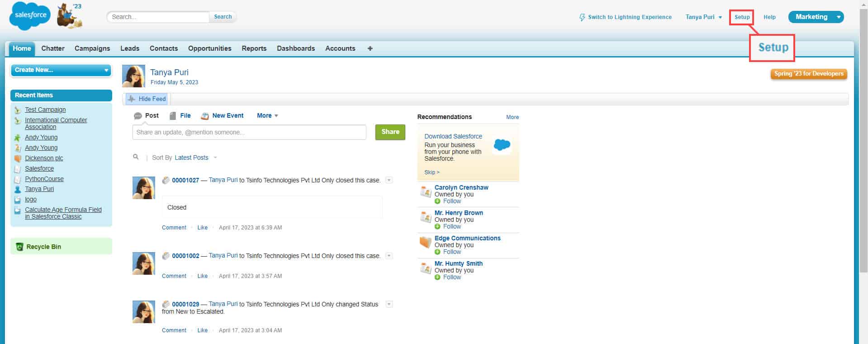Click the Spring '23 mascot image
Image resolution: width=868 pixels, height=344 pixels.
[70, 16]
